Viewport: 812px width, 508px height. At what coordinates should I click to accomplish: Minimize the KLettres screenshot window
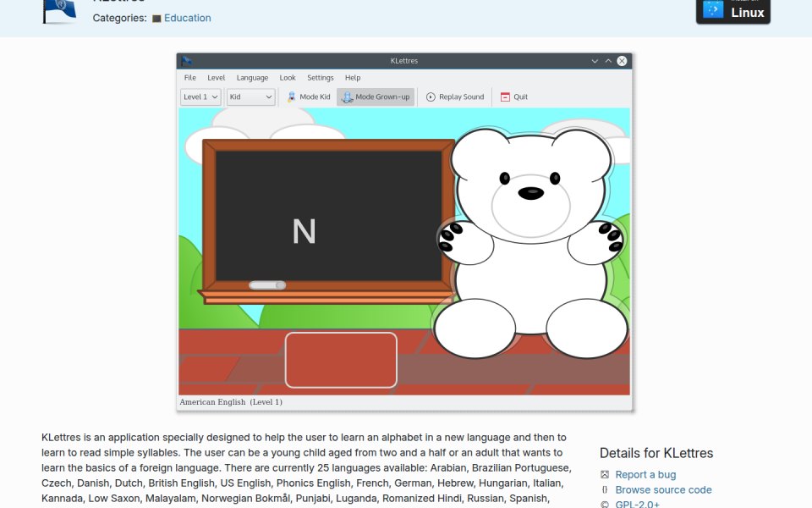pos(595,61)
